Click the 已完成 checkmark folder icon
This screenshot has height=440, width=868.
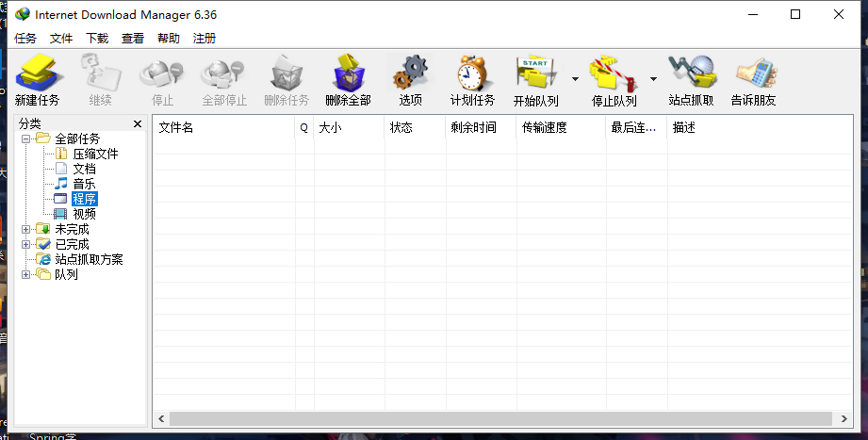[43, 244]
